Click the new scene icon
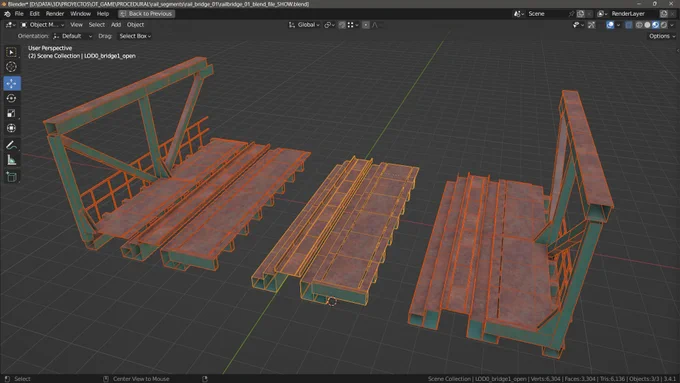 pyautogui.click(x=581, y=14)
